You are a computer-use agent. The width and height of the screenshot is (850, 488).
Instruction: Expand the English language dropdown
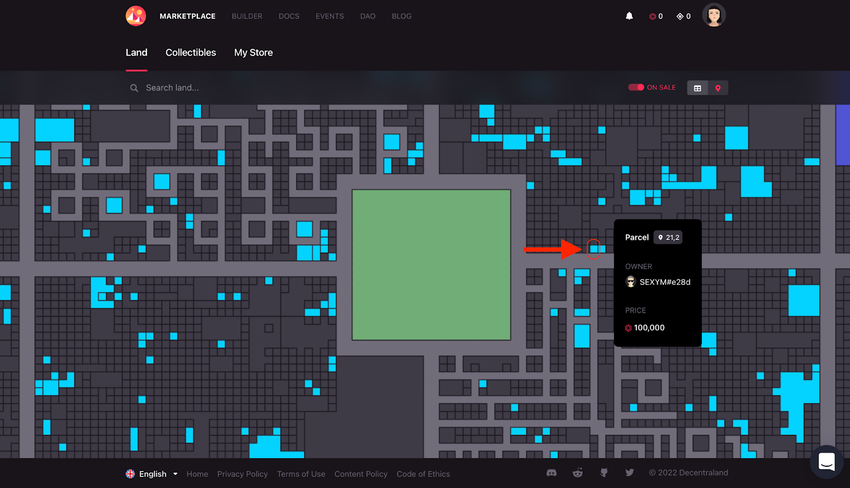coord(152,474)
